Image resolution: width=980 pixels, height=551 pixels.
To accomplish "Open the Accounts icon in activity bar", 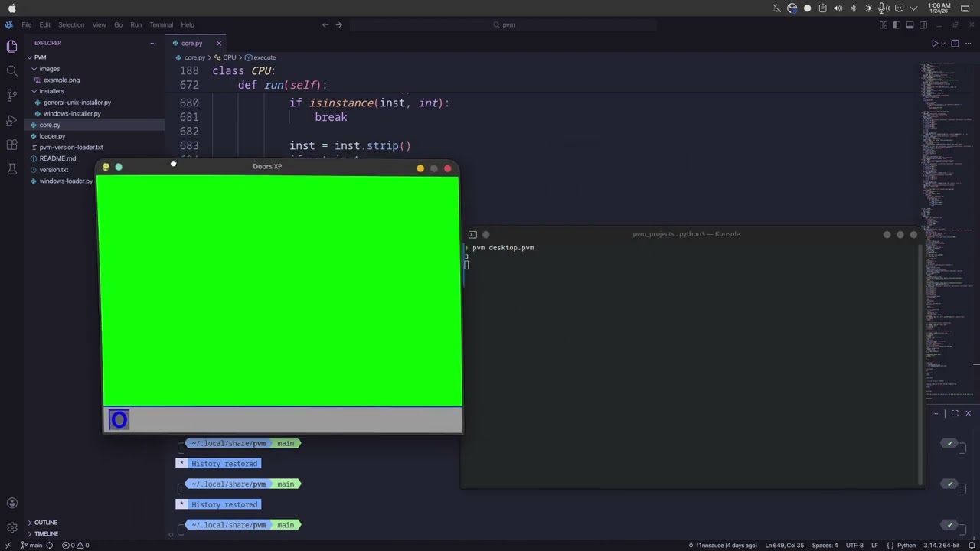I will pos(11,504).
